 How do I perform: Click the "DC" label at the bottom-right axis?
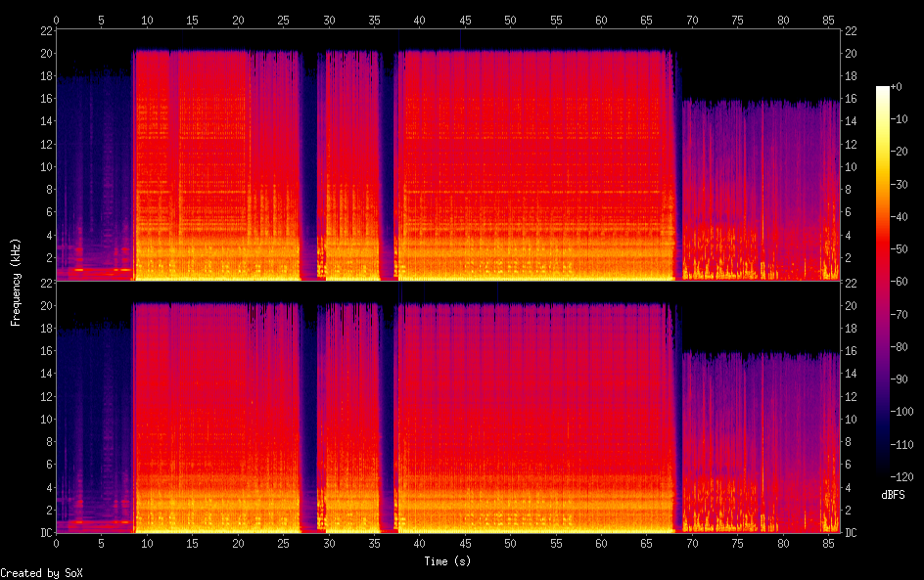(851, 533)
